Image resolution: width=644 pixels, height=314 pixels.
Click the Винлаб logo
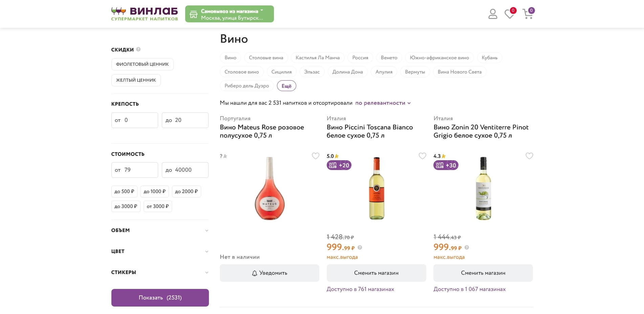click(x=145, y=14)
